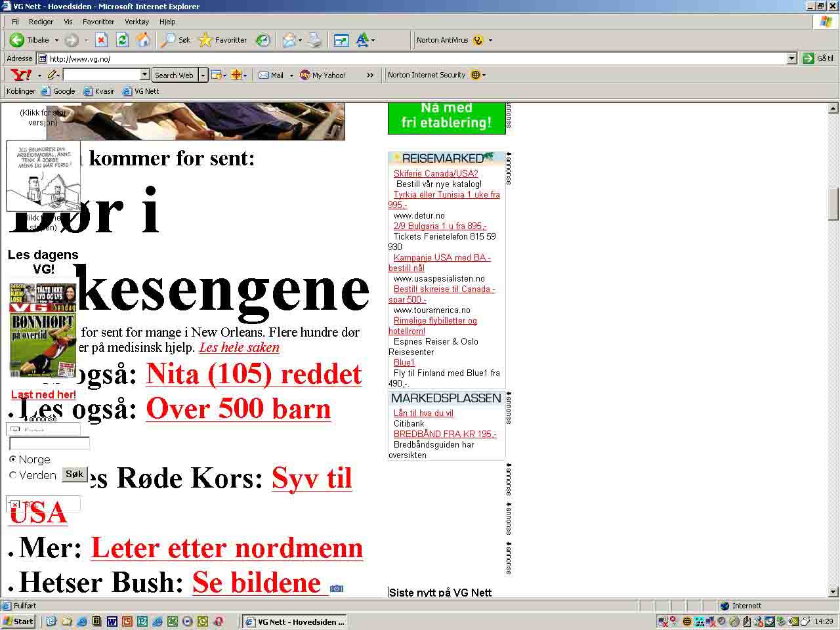Select the Norge radio button
The height and width of the screenshot is (630, 840).
coord(12,459)
